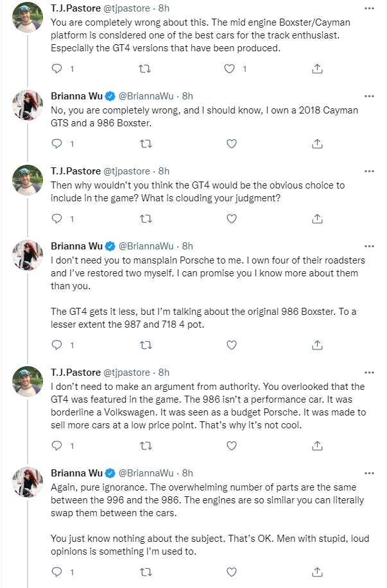Share T.J.Pastore's first tweet
The width and height of the screenshot is (387, 588).
coord(317,69)
